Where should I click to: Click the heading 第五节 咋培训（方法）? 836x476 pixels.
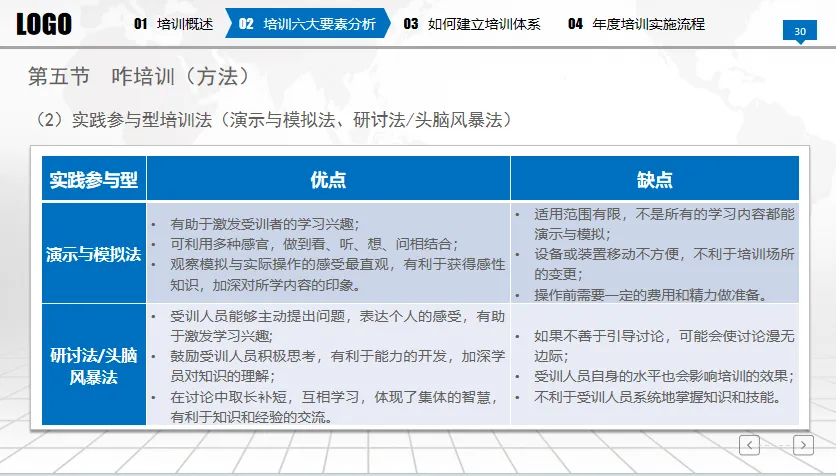(139, 76)
